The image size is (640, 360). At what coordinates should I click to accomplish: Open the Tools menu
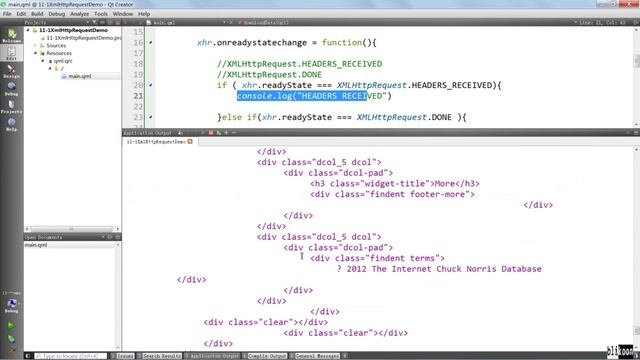[101, 14]
